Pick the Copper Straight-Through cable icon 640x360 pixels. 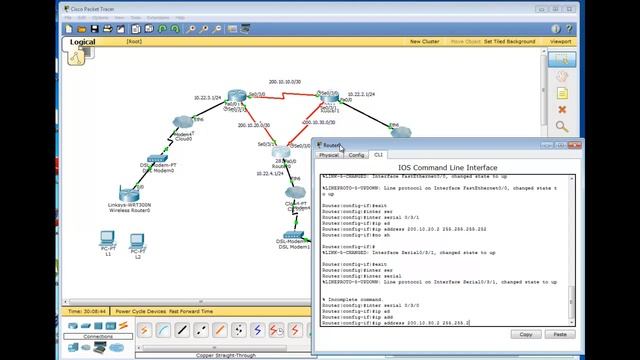pos(182,330)
